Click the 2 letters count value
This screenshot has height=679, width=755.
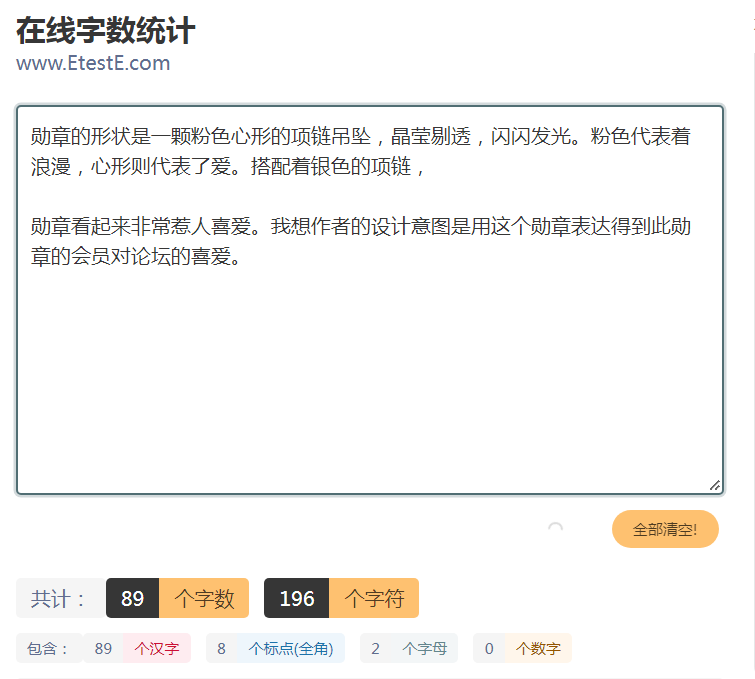[375, 648]
